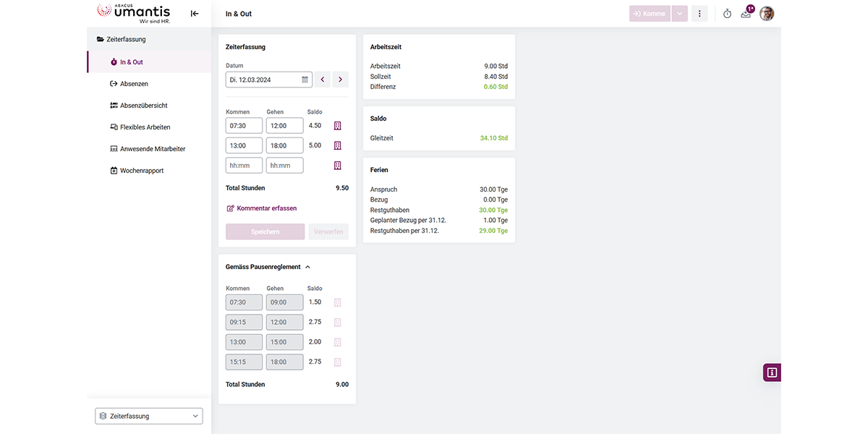Go to next day arrow
The image size is (868, 434).
[340, 80]
